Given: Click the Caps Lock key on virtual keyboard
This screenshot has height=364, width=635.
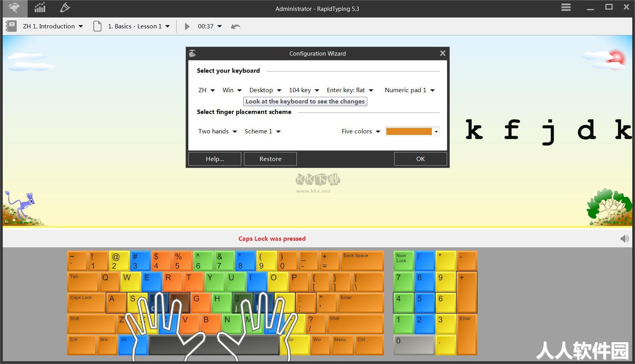Looking at the screenshot, I should (x=86, y=303).
